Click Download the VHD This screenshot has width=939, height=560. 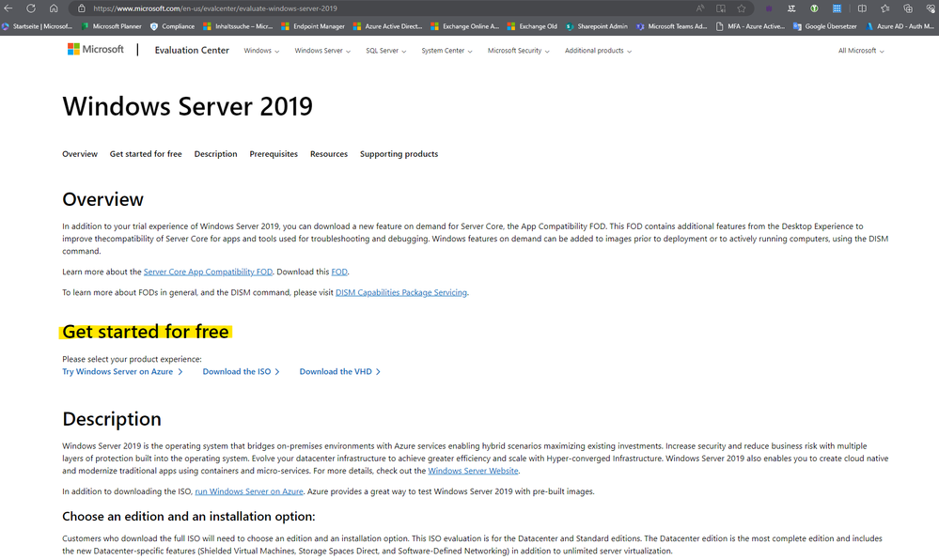pos(339,372)
